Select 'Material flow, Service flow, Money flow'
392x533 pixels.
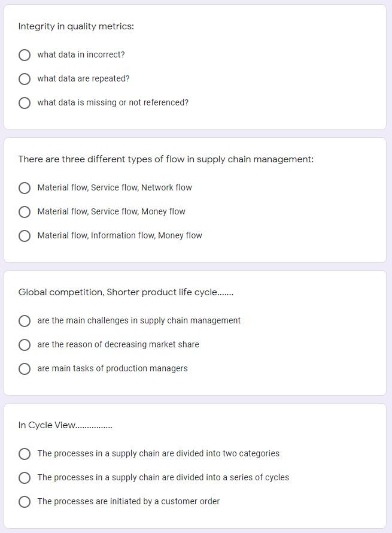(25, 211)
